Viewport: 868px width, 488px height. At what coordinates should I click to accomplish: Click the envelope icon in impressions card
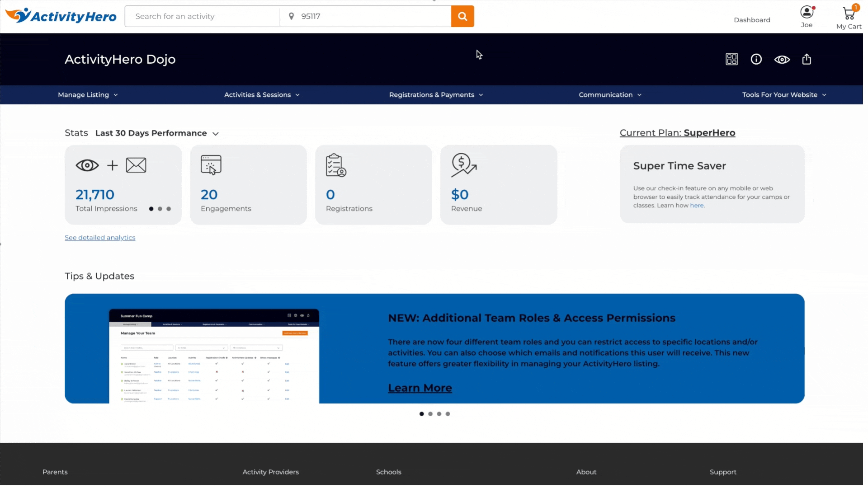click(136, 165)
